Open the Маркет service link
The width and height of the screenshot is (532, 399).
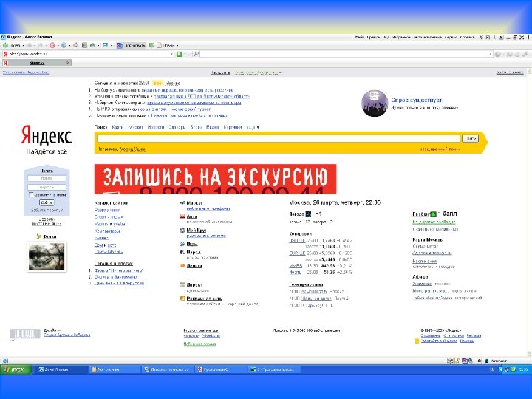click(194, 203)
